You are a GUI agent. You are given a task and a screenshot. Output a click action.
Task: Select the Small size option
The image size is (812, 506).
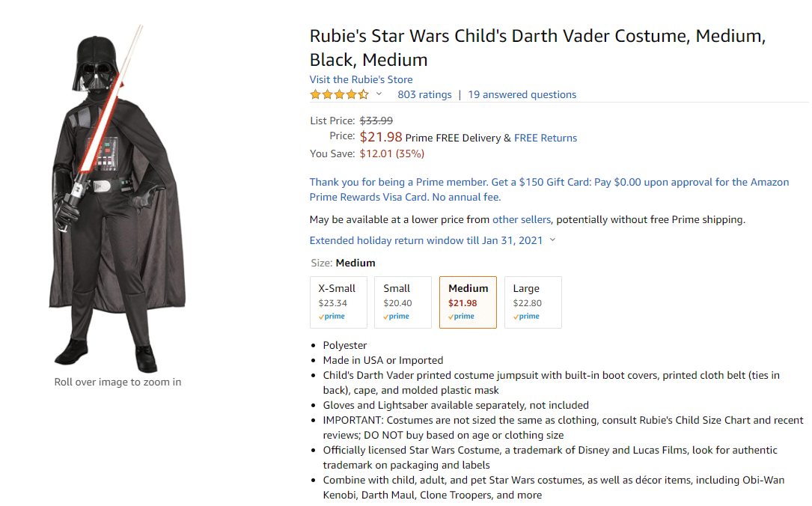coord(403,302)
